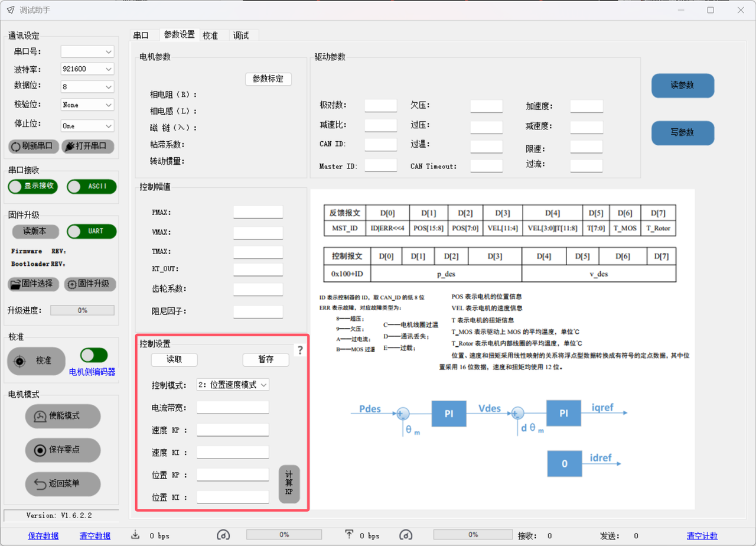Click the 读参数 button
Image resolution: width=756 pixels, height=546 pixels.
[x=682, y=85]
